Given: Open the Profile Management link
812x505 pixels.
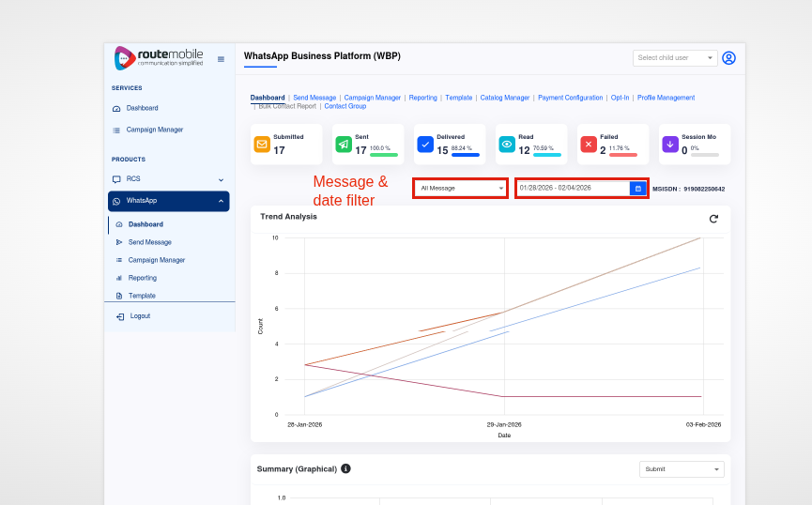Looking at the screenshot, I should click(x=666, y=98).
